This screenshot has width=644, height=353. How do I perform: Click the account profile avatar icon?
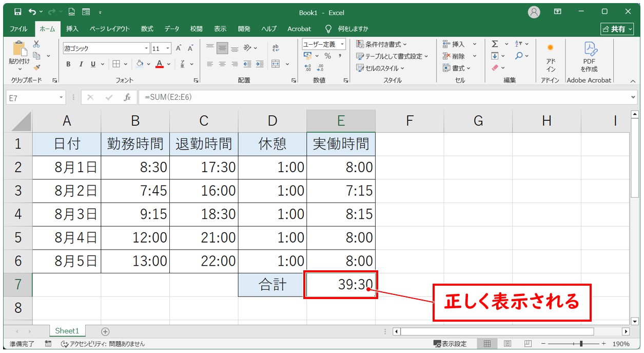click(x=534, y=12)
